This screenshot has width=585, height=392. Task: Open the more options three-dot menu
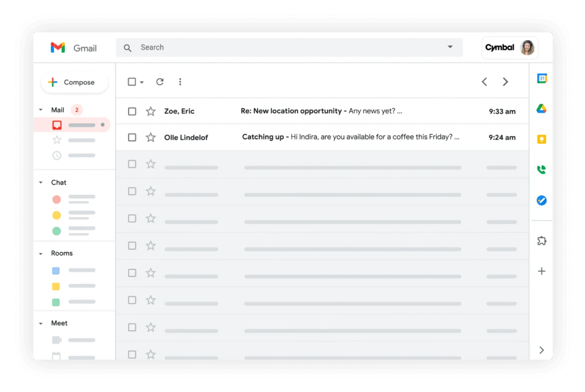pyautogui.click(x=180, y=81)
